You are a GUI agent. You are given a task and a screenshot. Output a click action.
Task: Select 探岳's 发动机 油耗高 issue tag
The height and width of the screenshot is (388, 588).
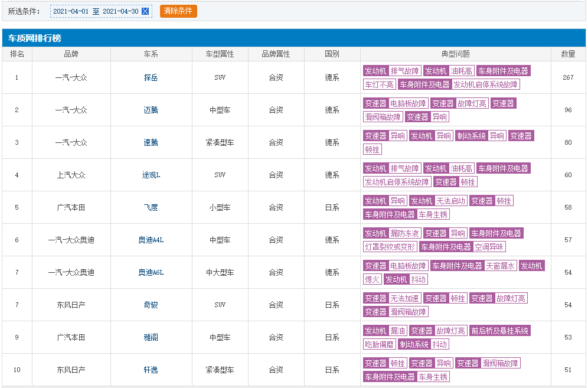tap(449, 71)
